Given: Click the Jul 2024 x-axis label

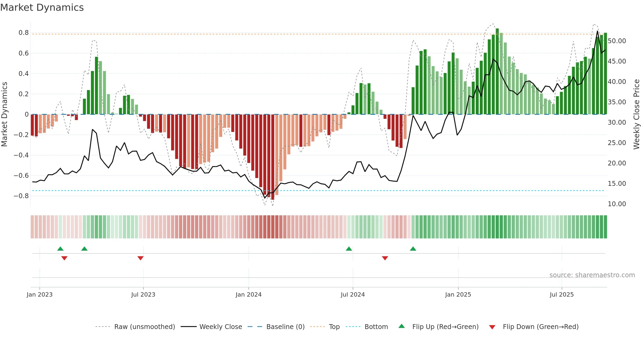Looking at the screenshot, I should point(353,294).
